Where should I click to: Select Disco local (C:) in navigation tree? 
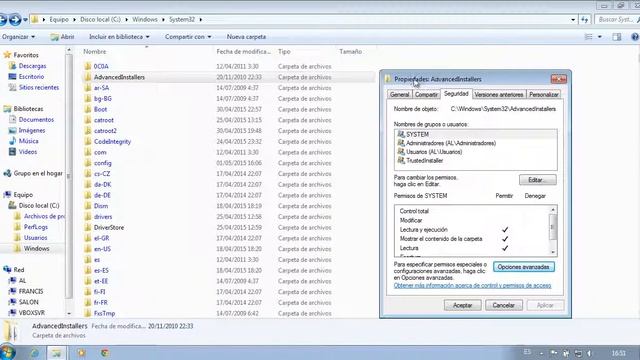click(x=39, y=205)
